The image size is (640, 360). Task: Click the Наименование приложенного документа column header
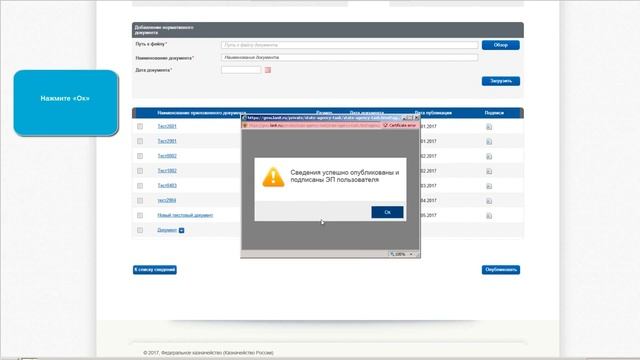[201, 113]
